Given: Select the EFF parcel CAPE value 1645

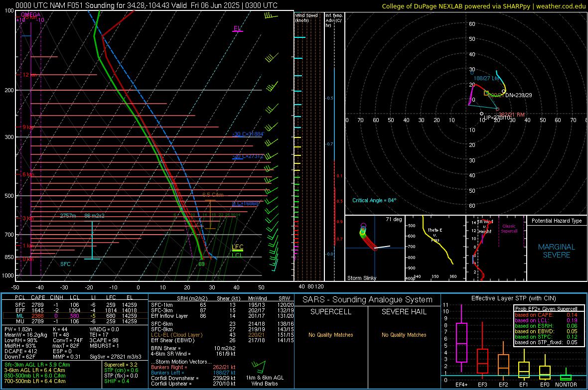Looking at the screenshot, I should point(37,310).
